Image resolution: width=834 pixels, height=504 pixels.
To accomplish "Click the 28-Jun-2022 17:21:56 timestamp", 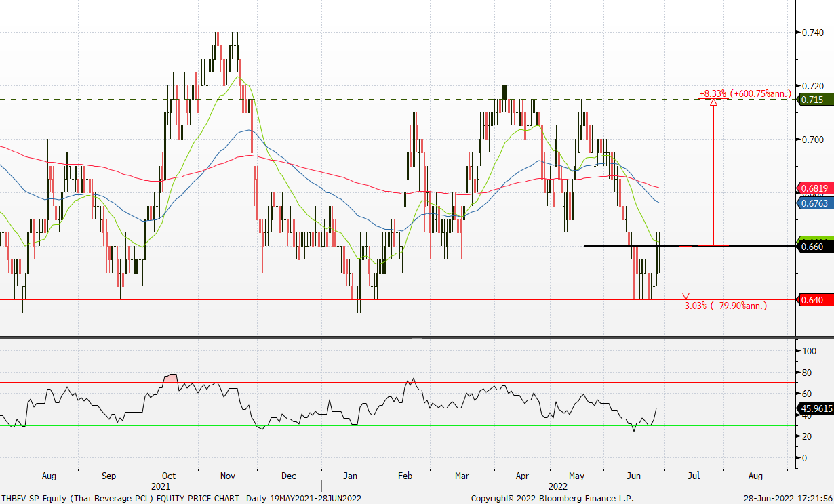I will click(787, 499).
